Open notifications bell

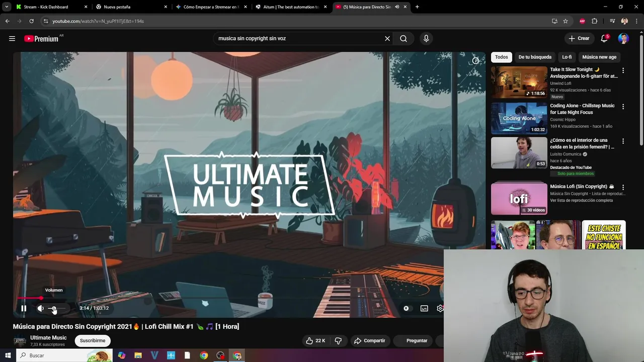point(605,38)
